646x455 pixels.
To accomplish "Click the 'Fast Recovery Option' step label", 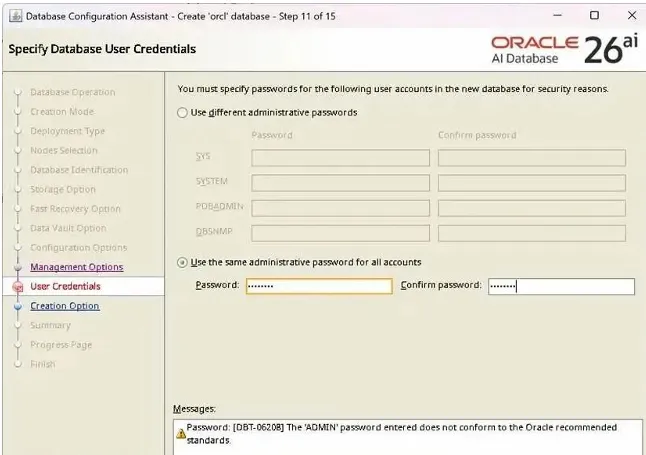I will click(x=75, y=209).
